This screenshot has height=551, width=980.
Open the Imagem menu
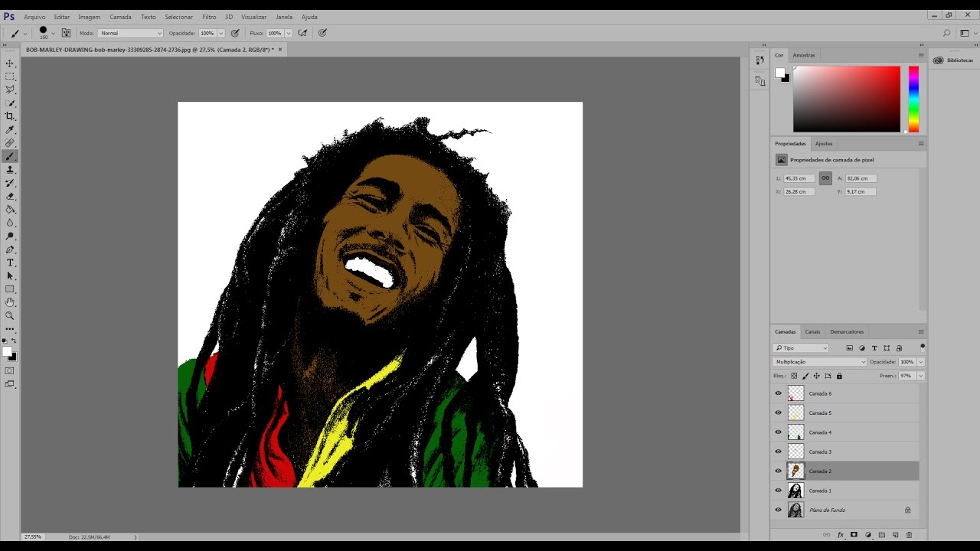coord(89,17)
